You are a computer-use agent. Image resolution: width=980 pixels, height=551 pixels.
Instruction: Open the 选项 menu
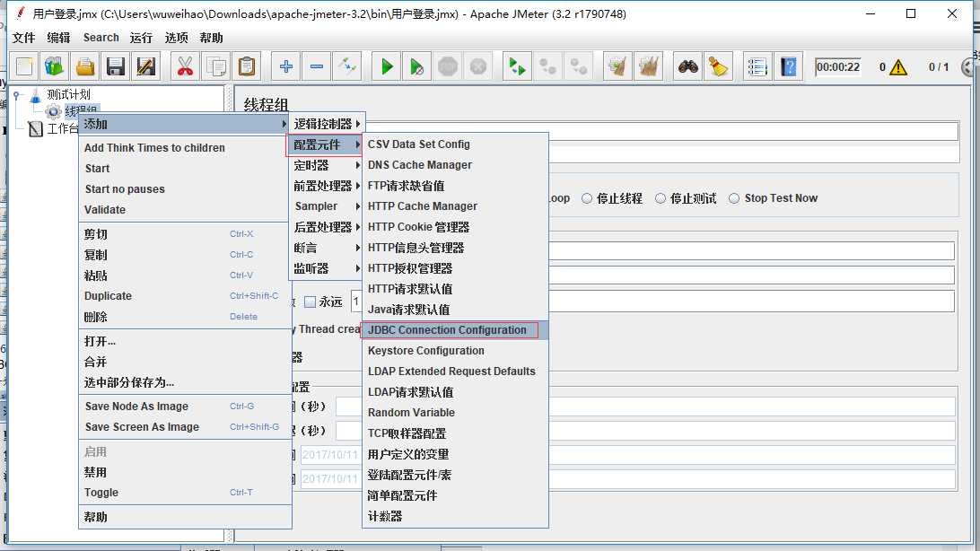(176, 38)
